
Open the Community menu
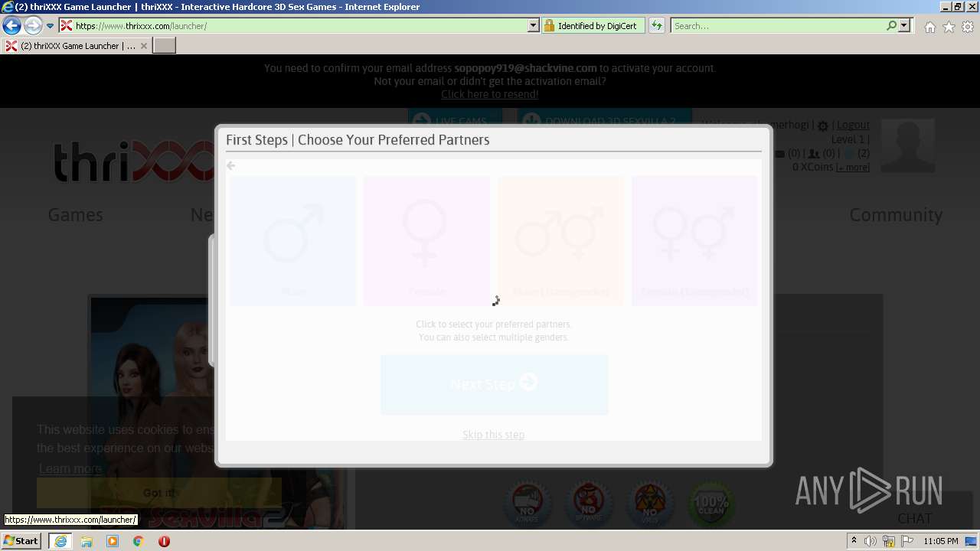(x=896, y=215)
